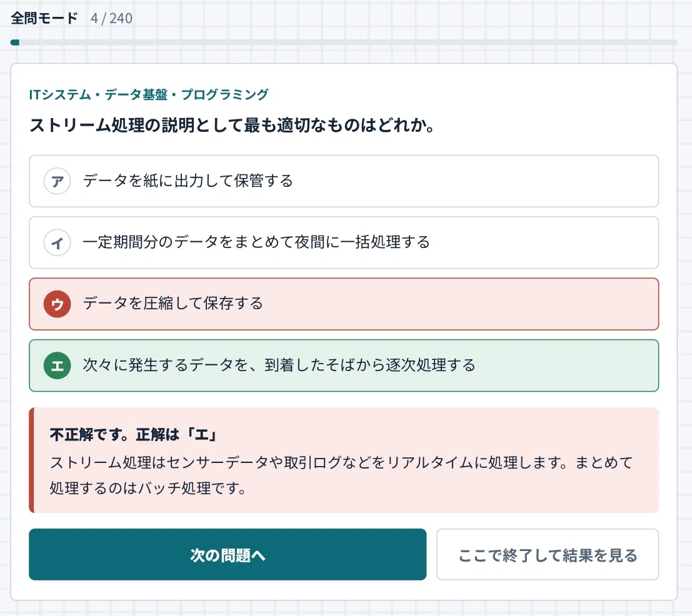
Task: Click the question text ストリーム処理の説明として最も適切なものはどれか。
Action: (x=232, y=125)
